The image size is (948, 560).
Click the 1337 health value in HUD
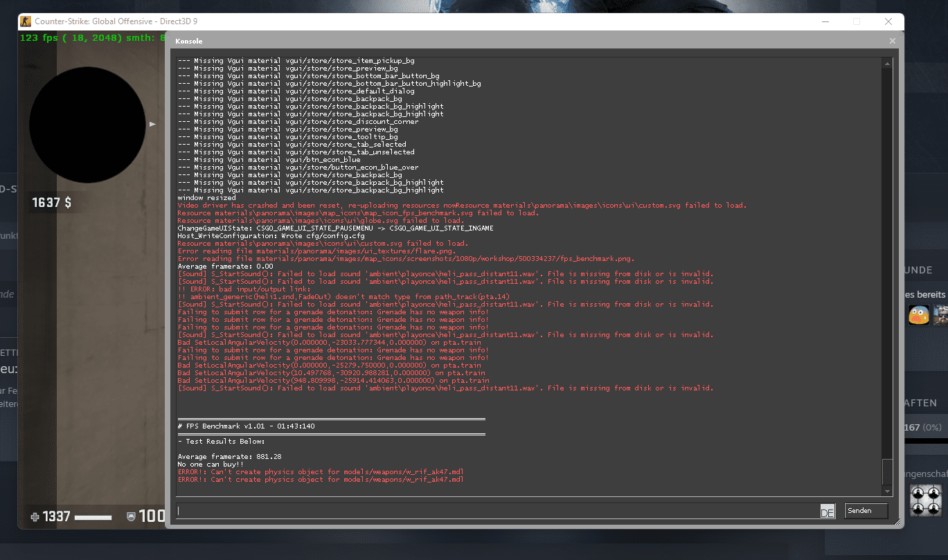click(56, 516)
